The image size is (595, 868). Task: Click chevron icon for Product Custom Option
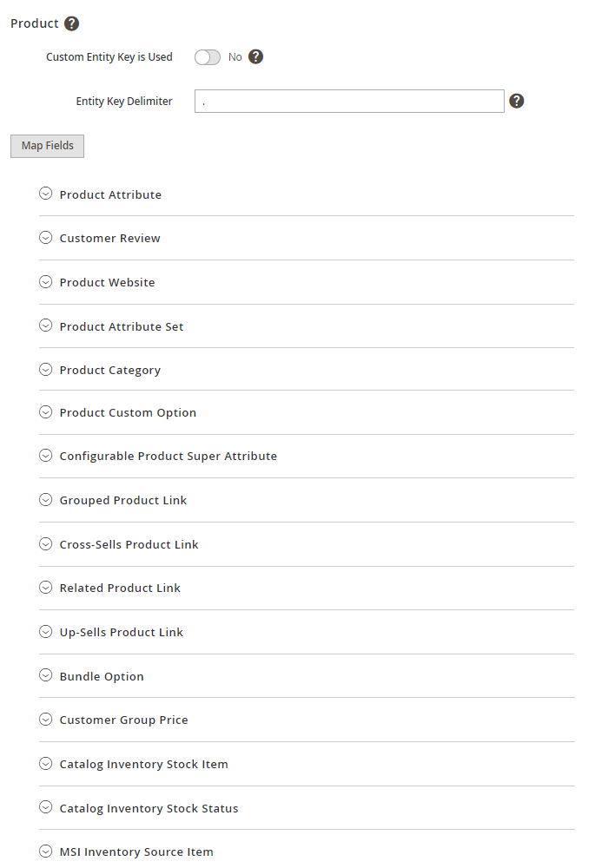click(46, 412)
